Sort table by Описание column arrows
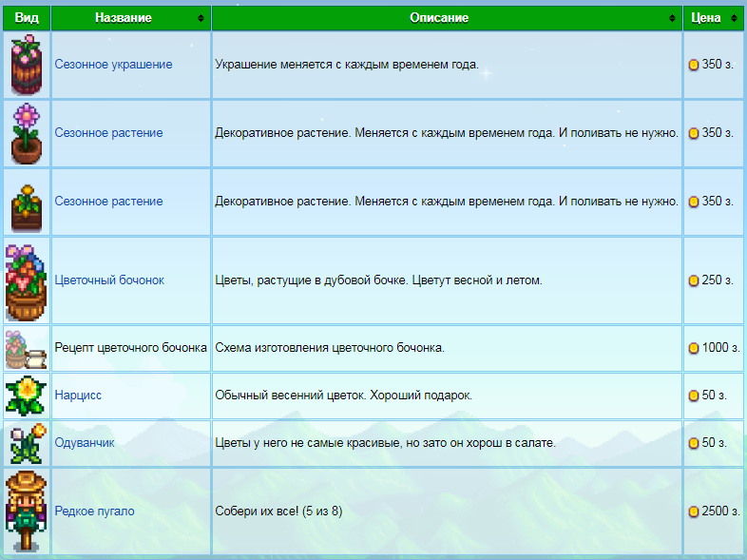747x560 pixels. pyautogui.click(x=672, y=18)
